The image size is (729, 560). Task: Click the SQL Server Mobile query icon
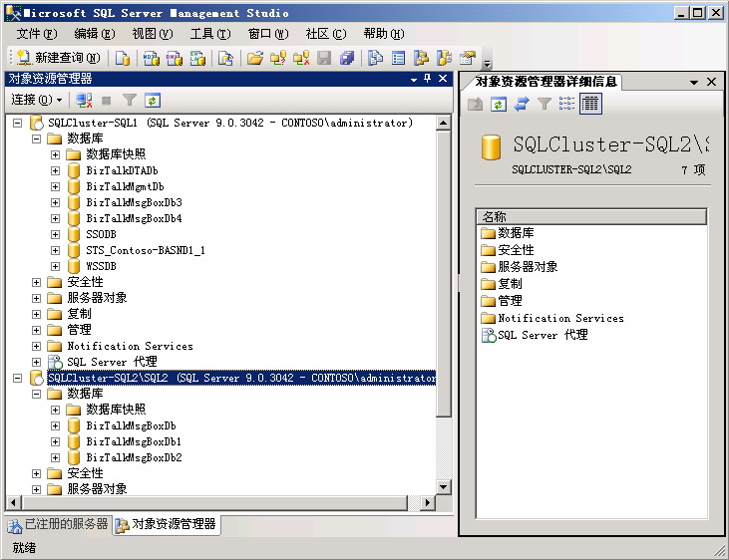[225, 58]
